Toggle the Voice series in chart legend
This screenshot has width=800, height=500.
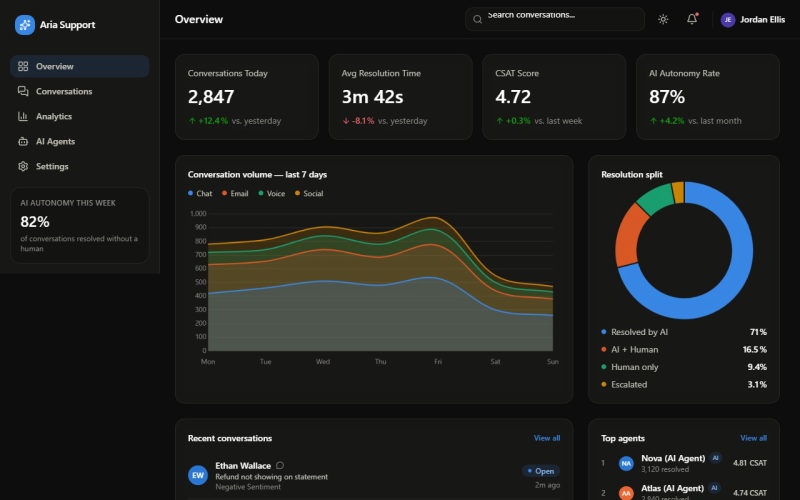(x=271, y=193)
